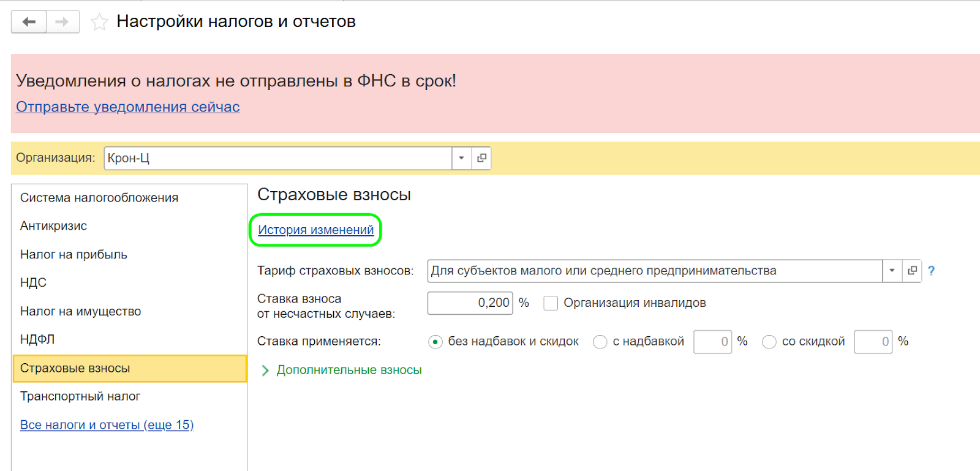
Task: Click the insurance tariff text field
Action: 655,271
